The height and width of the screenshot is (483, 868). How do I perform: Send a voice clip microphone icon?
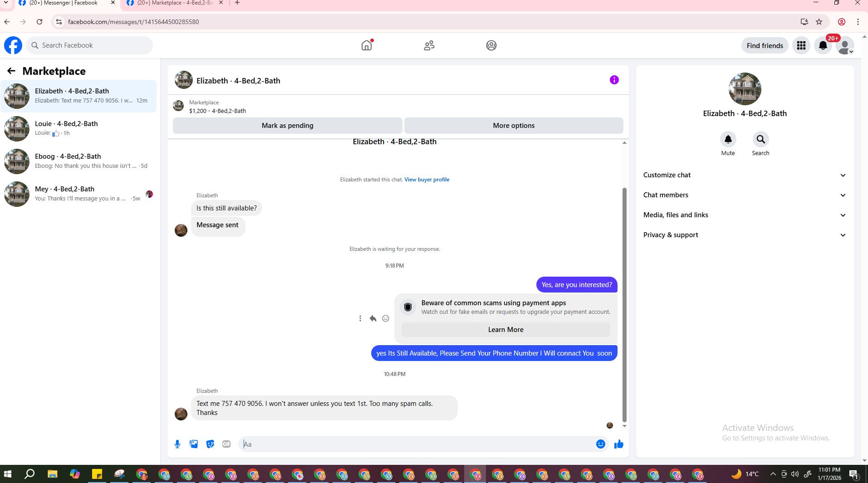tap(177, 444)
